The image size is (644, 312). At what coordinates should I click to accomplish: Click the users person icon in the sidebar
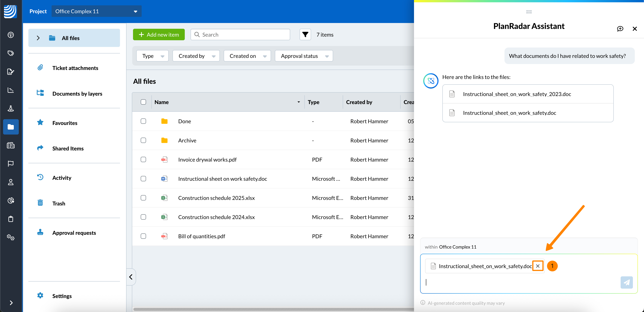(x=11, y=182)
